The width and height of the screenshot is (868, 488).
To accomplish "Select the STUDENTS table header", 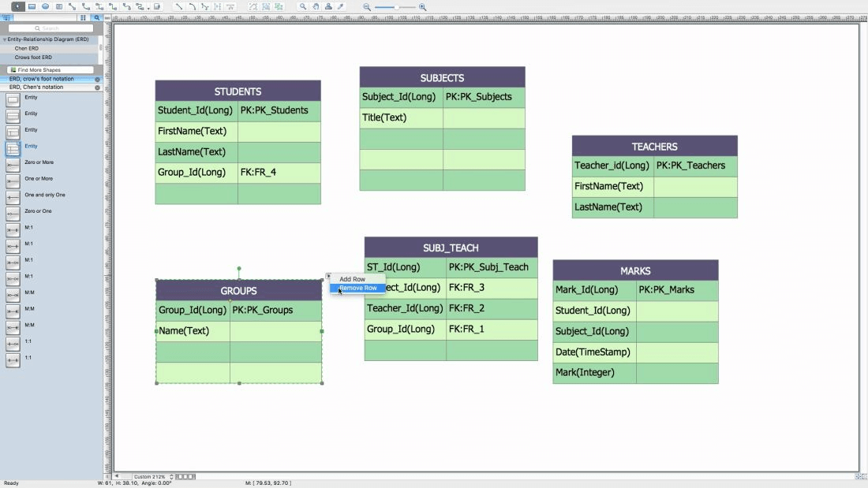I will click(238, 91).
